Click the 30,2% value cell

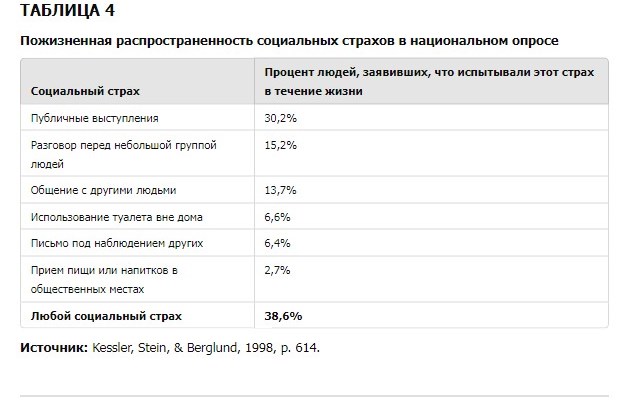pyautogui.click(x=280, y=118)
